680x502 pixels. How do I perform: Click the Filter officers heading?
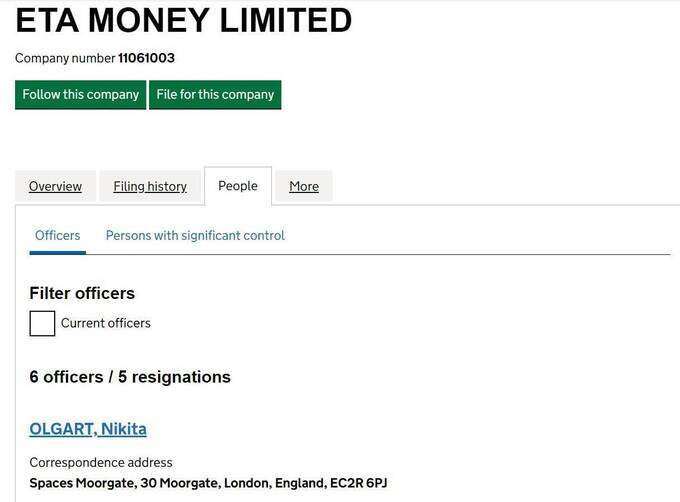[x=82, y=293]
